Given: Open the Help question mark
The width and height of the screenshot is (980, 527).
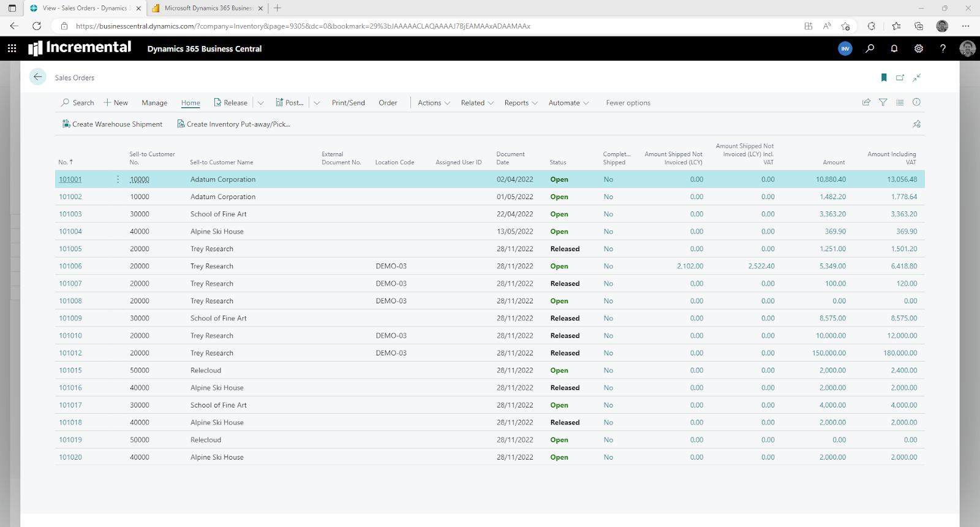Looking at the screenshot, I should pos(943,48).
